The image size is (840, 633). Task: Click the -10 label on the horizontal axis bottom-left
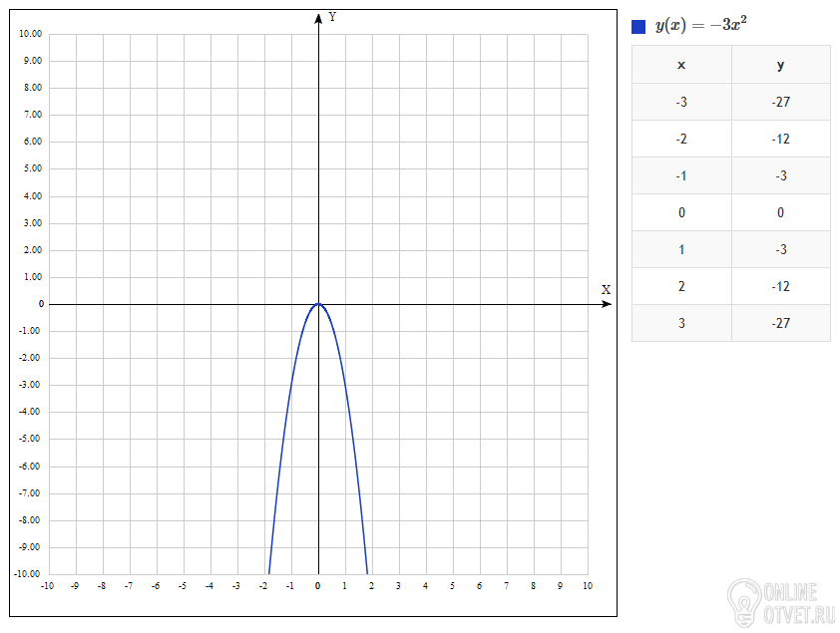(47, 586)
